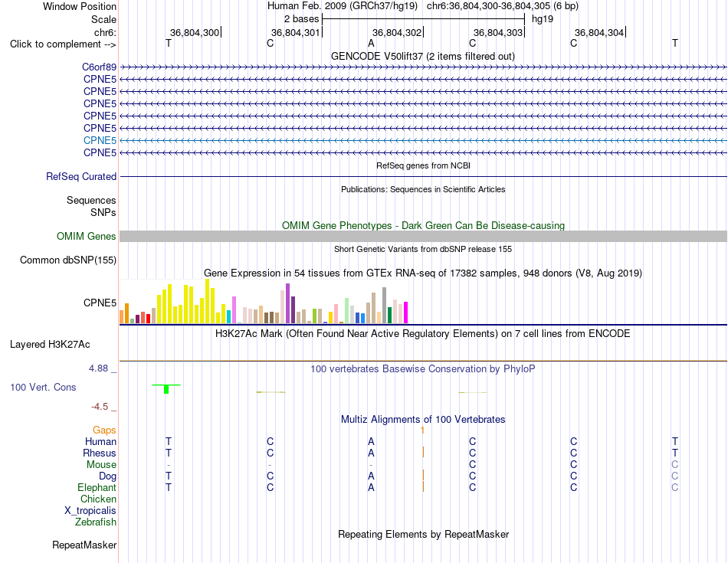
Task: Click the 4.88 PhyloP scale value
Action: pos(98,368)
